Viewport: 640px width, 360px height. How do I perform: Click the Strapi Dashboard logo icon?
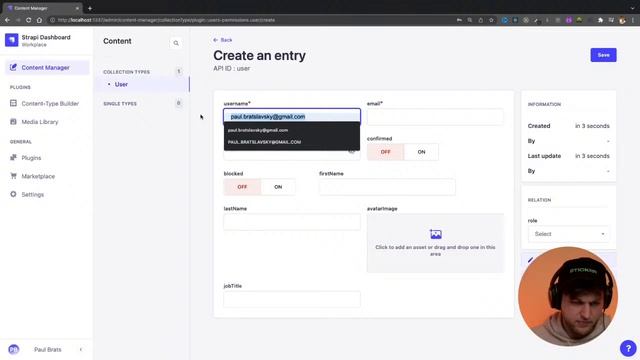pos(11,40)
